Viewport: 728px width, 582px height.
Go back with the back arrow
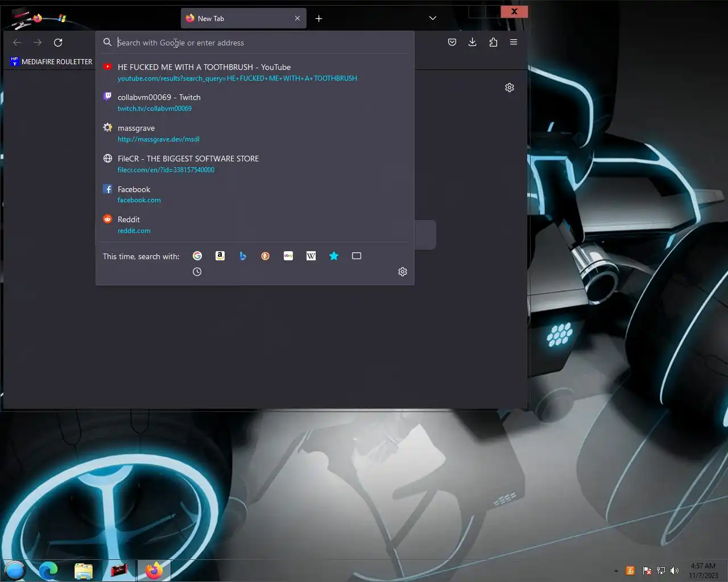tap(17, 43)
